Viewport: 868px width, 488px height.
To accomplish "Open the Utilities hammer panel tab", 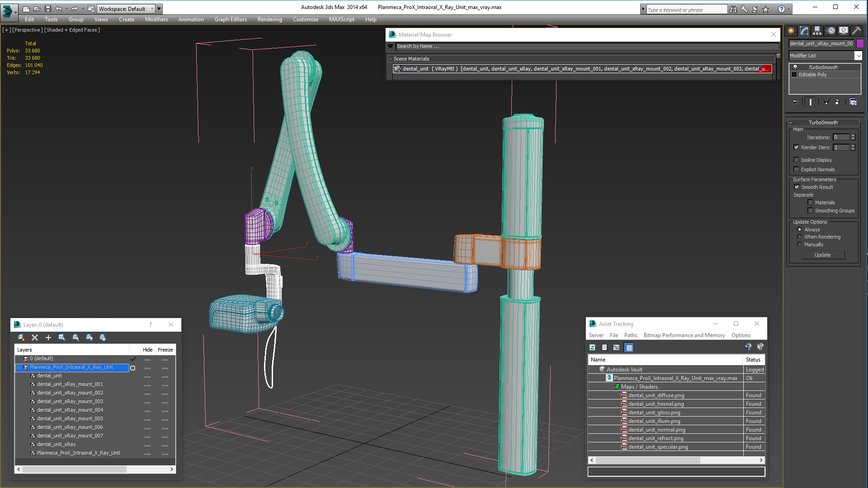I will click(856, 30).
